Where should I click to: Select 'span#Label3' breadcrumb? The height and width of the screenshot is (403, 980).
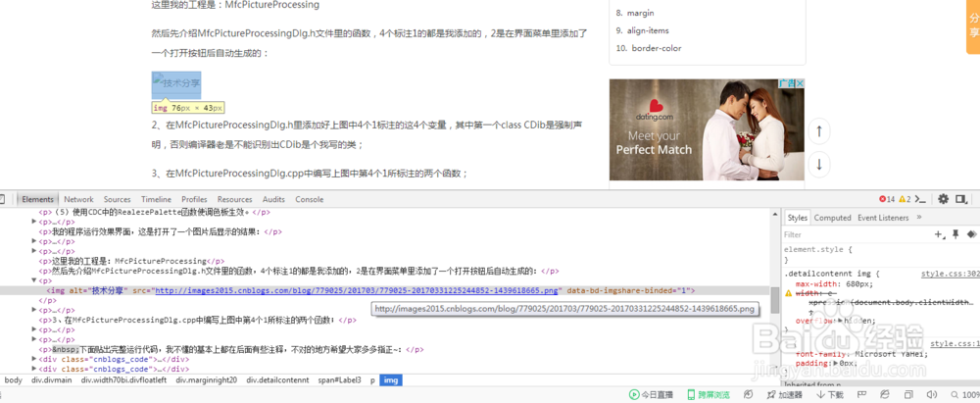tap(339, 379)
